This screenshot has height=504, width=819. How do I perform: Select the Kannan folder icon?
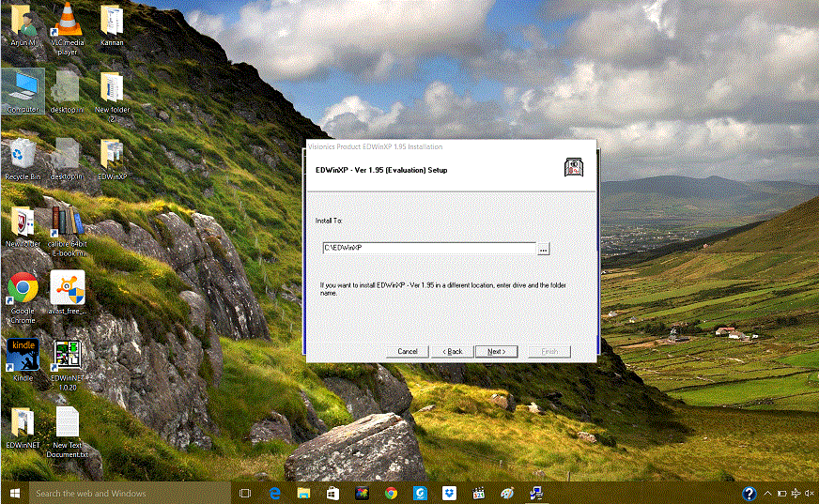tap(112, 26)
